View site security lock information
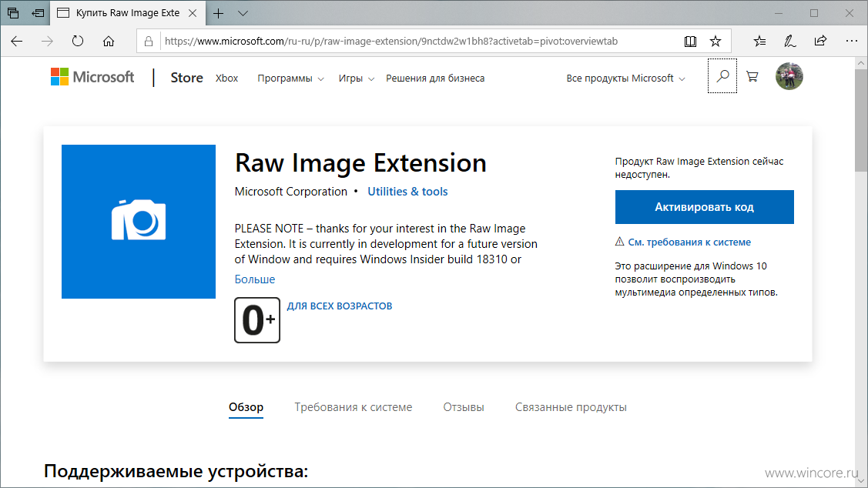 tap(149, 41)
